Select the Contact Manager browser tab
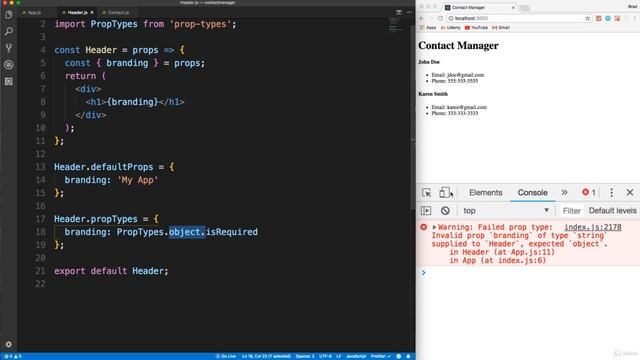 [480, 7]
